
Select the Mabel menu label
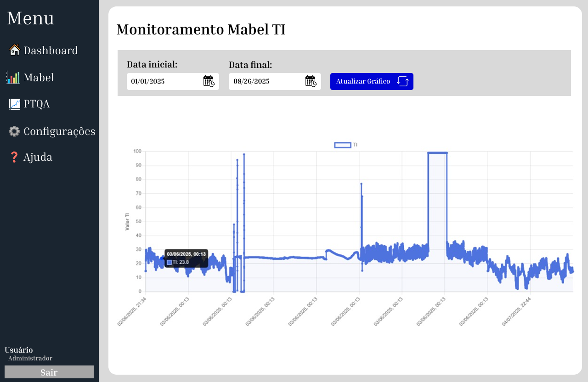click(39, 78)
